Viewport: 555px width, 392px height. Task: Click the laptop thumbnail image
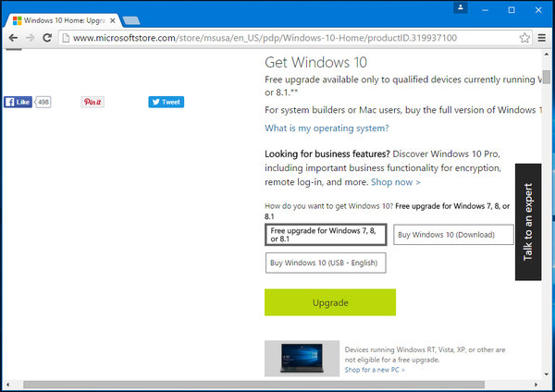302,359
